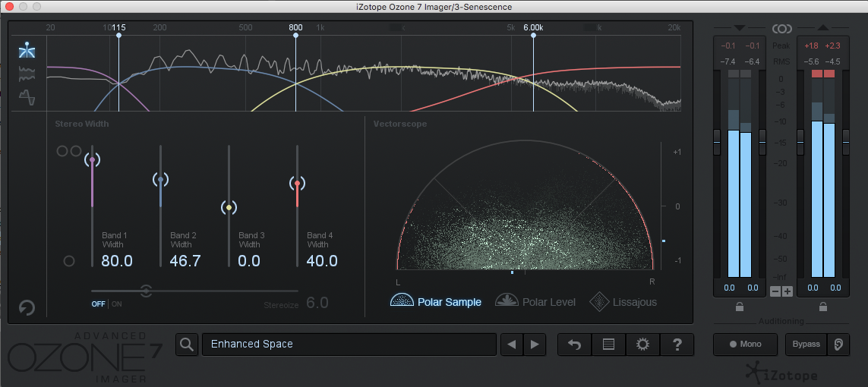Switch vectorscope to Polar Level label

coord(549,302)
